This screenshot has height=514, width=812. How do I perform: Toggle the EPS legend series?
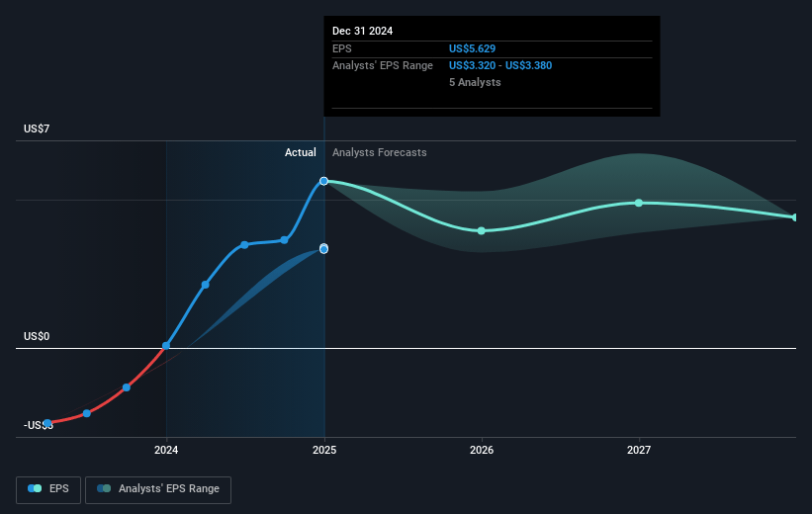tap(48, 489)
